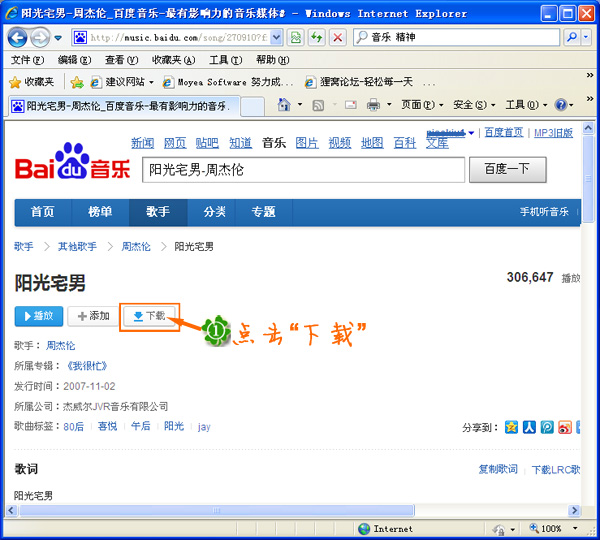Open the 收藏夹(A) menu
The width and height of the screenshot is (600, 540).
point(173,60)
